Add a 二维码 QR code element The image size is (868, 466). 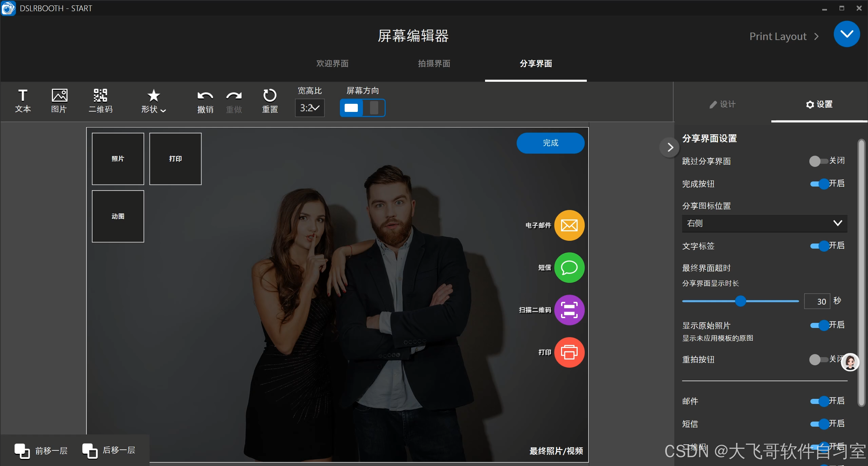(100, 100)
